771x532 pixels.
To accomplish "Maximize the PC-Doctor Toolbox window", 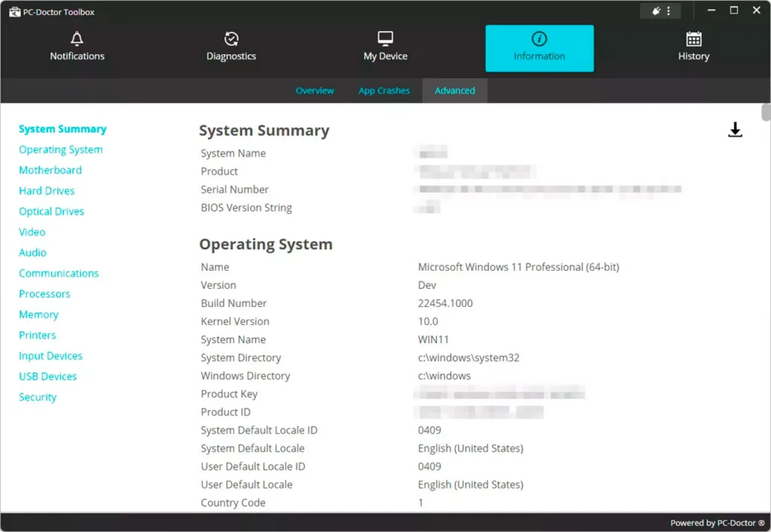I will click(733, 11).
